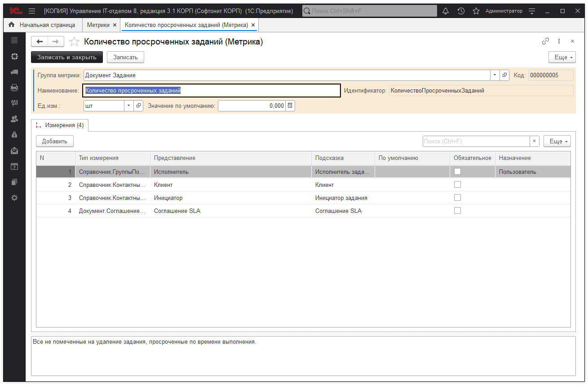Expand the Ед.изм. unit dropdown
The width and height of the screenshot is (588, 385).
coord(128,106)
